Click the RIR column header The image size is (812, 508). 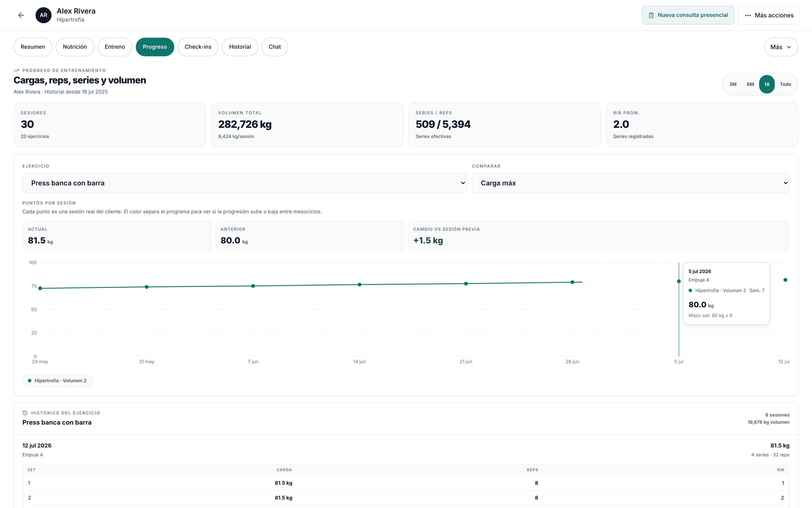(x=781, y=470)
